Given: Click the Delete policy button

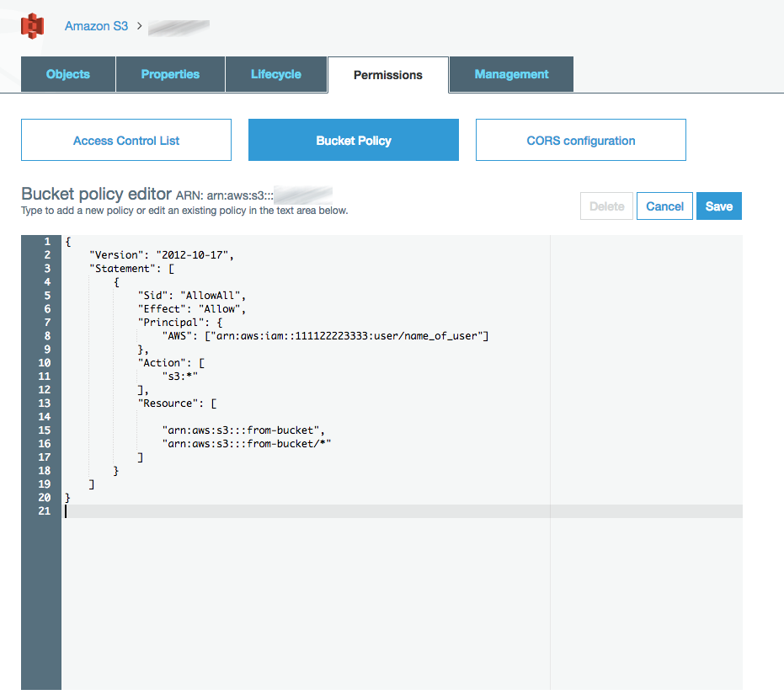Looking at the screenshot, I should point(606,206).
